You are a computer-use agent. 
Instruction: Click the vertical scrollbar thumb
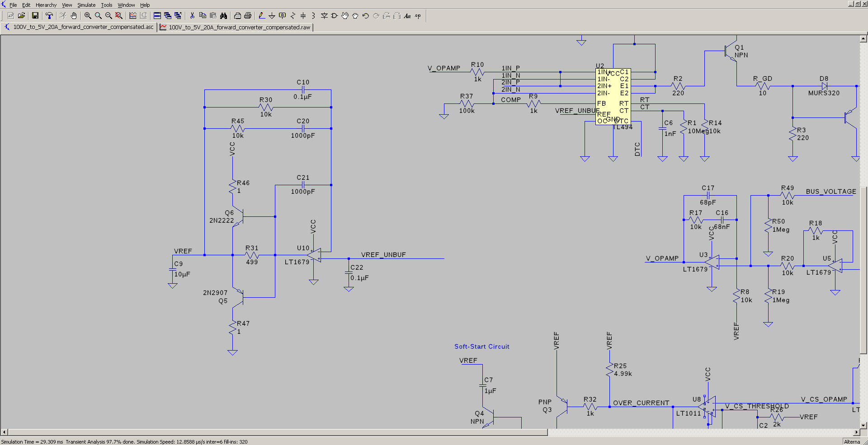(863, 270)
